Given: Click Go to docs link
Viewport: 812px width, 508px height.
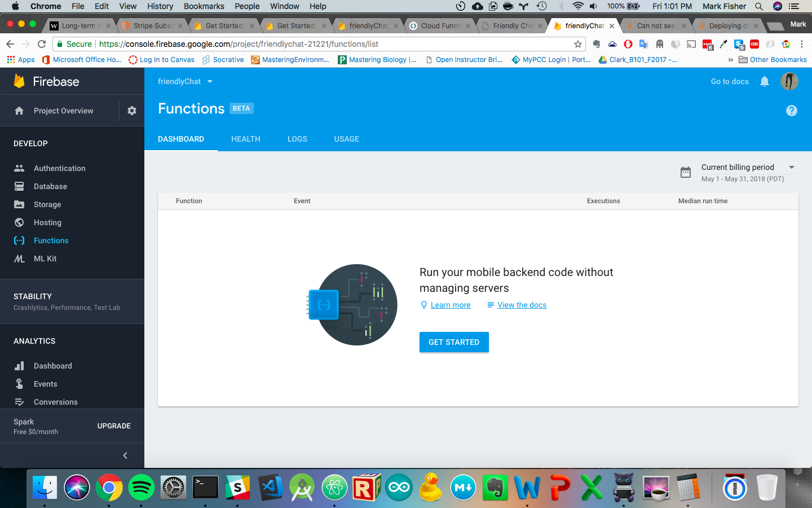Looking at the screenshot, I should [730, 81].
